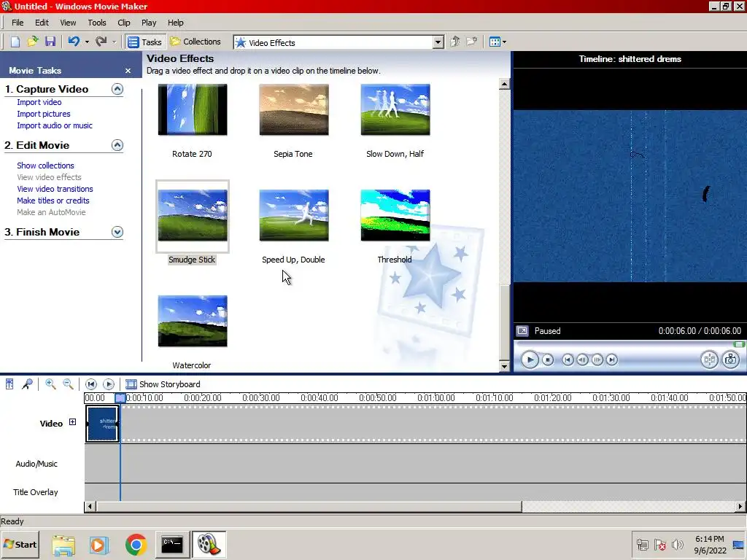Viewport: 747px width, 560px height.
Task: Click the New Project toolbar icon
Action: click(x=15, y=42)
